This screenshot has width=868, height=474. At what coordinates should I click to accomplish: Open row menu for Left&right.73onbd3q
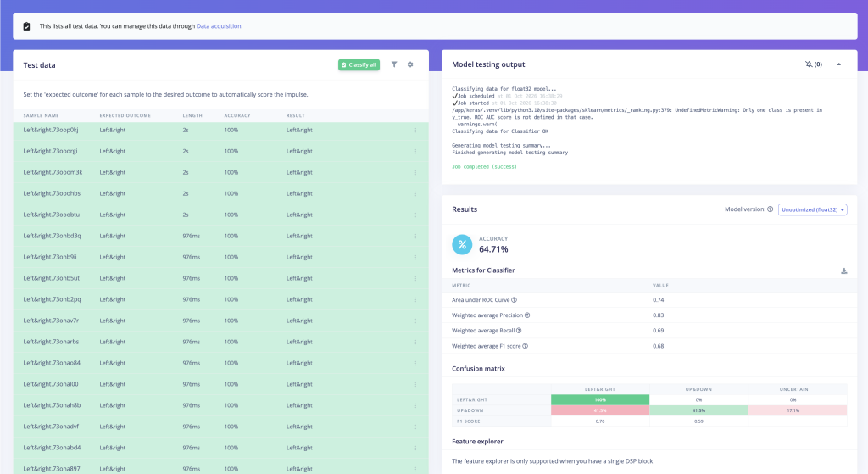pyautogui.click(x=415, y=236)
